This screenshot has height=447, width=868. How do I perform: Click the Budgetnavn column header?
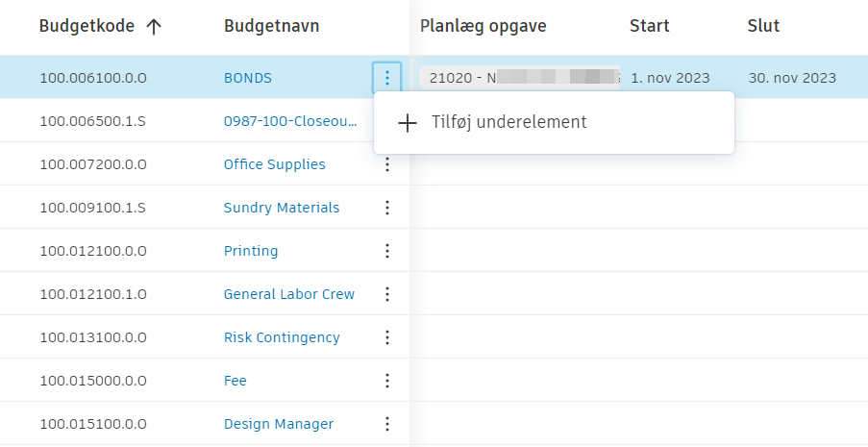271,27
